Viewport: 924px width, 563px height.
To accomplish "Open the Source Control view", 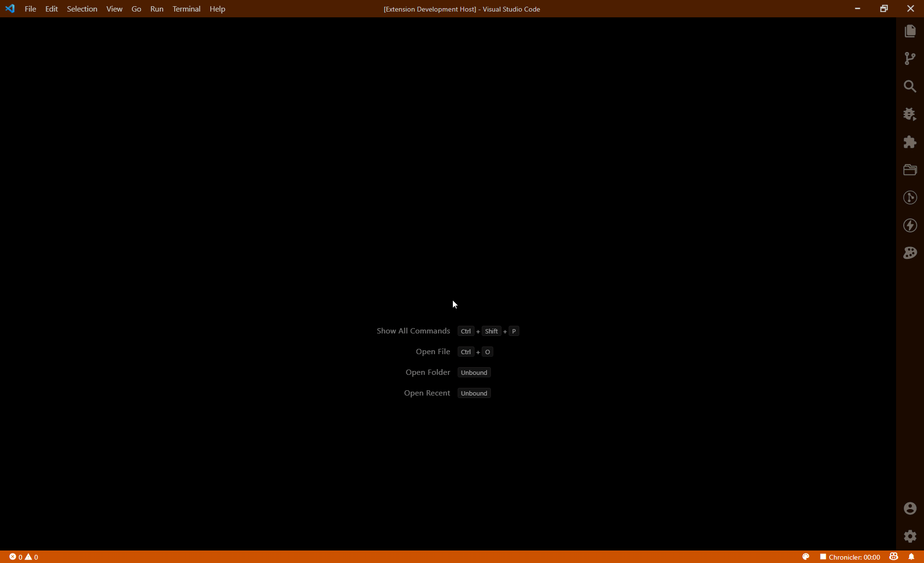I will click(910, 59).
